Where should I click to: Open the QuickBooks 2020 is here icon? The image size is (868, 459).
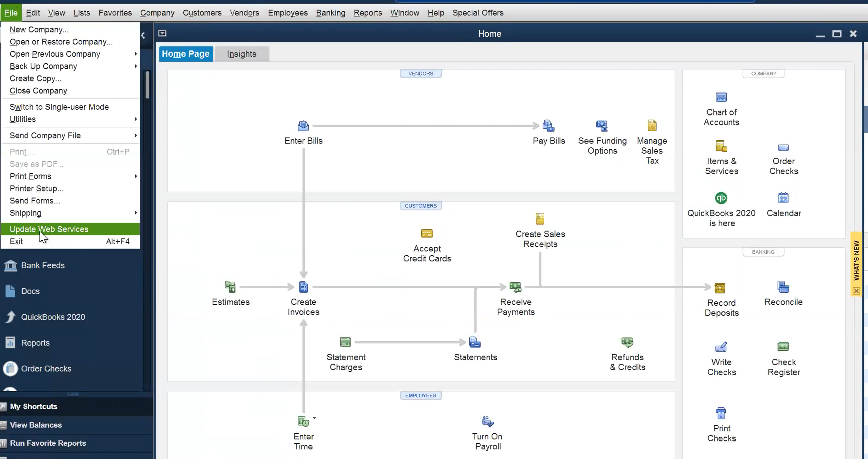721,198
